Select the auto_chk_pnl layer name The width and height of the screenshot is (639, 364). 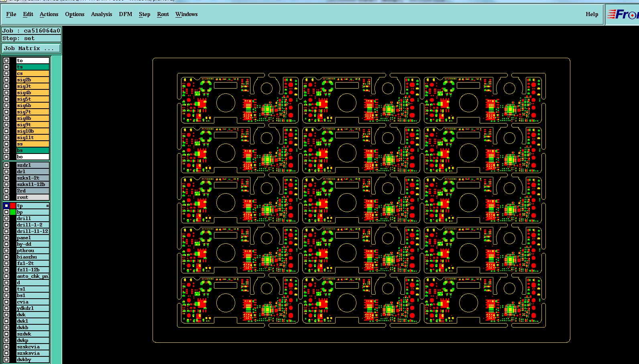[33, 276]
